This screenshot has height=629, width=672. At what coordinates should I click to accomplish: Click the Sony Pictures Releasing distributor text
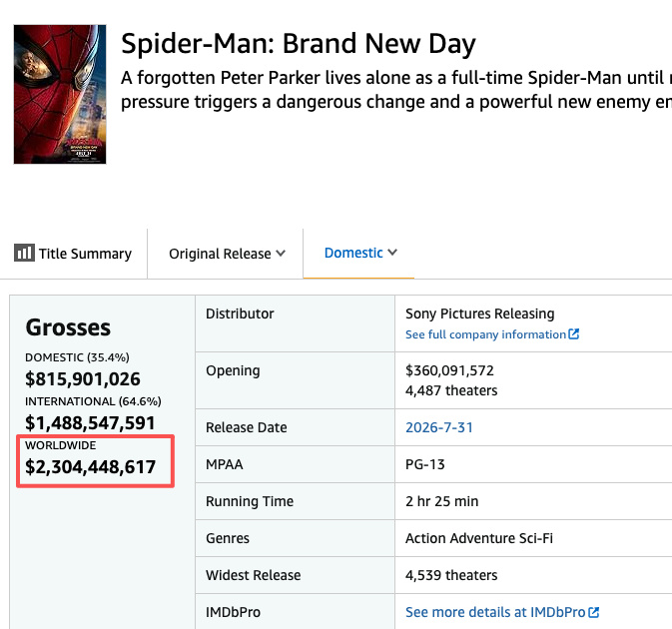(x=480, y=314)
